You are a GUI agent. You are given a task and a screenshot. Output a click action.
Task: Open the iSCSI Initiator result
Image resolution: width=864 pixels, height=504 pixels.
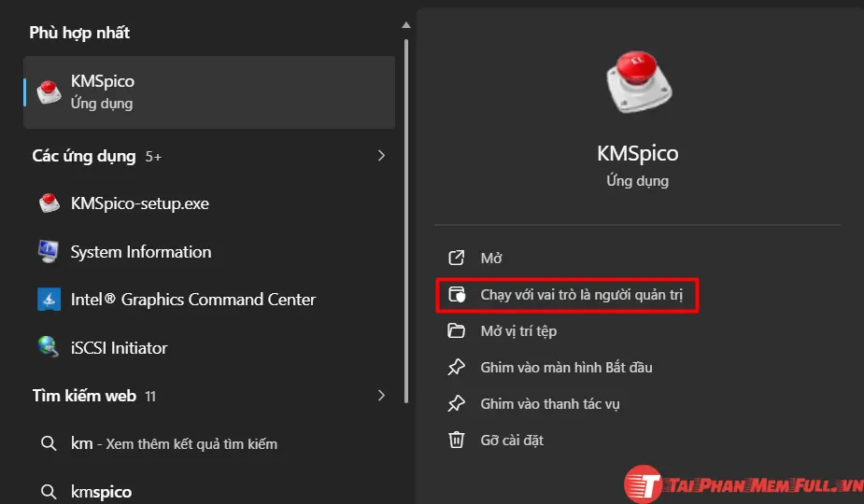pyautogui.click(x=209, y=347)
